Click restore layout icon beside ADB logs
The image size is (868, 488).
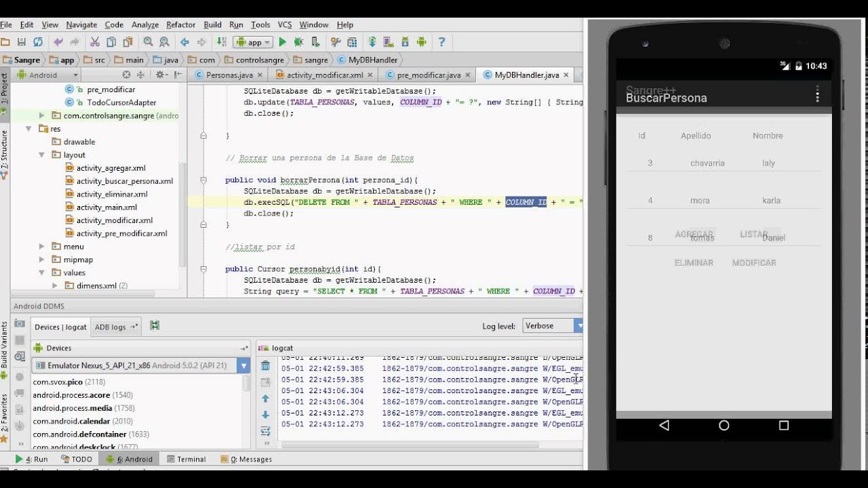pos(155,326)
